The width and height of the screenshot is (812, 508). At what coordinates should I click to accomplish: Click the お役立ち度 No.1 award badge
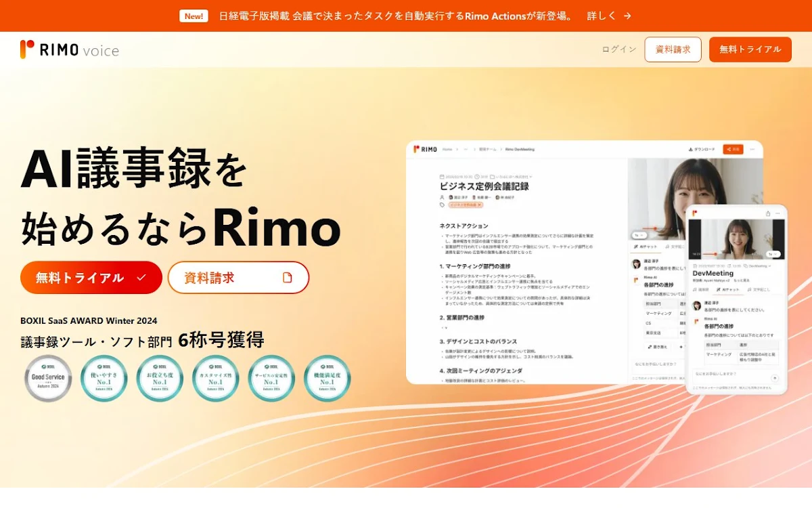[x=160, y=379]
